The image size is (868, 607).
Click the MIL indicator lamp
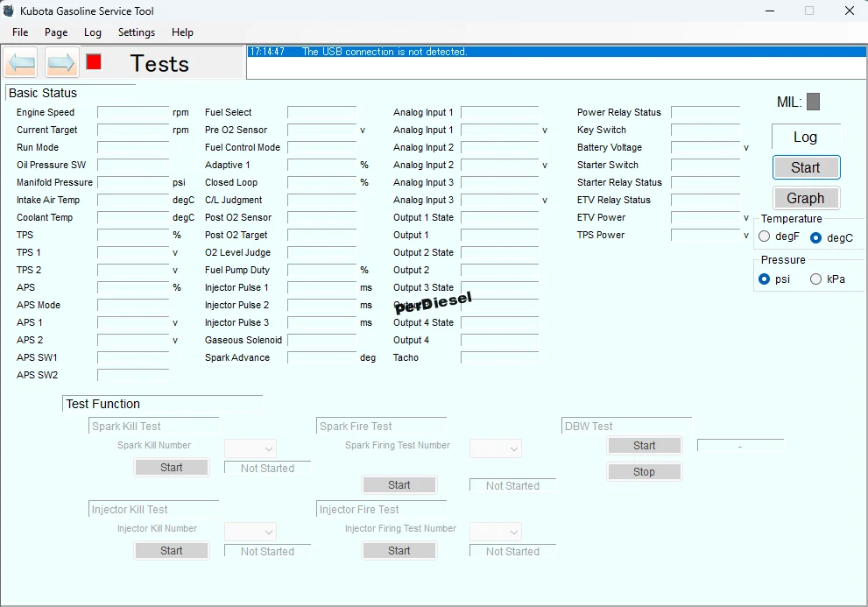[813, 102]
